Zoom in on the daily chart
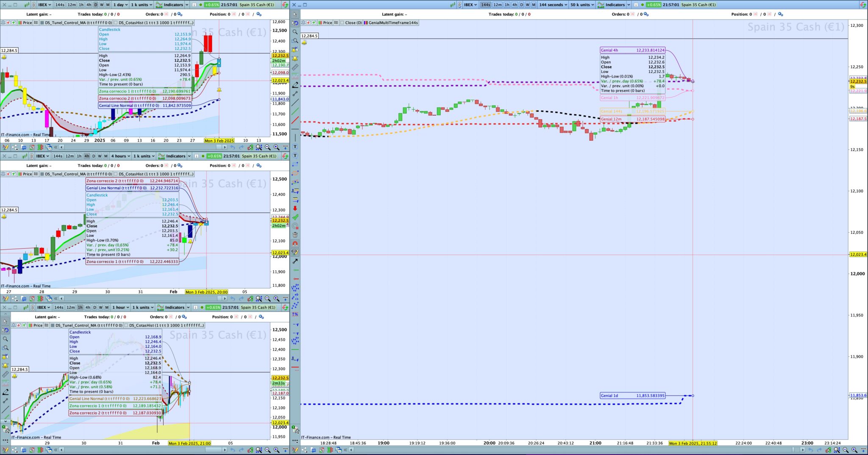This screenshot has width=868, height=455. 276,147
